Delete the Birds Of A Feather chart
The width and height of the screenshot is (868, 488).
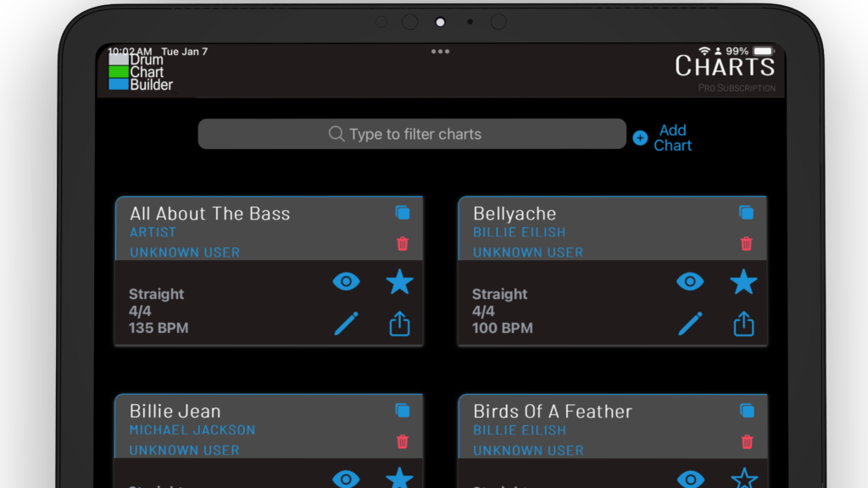click(x=746, y=441)
